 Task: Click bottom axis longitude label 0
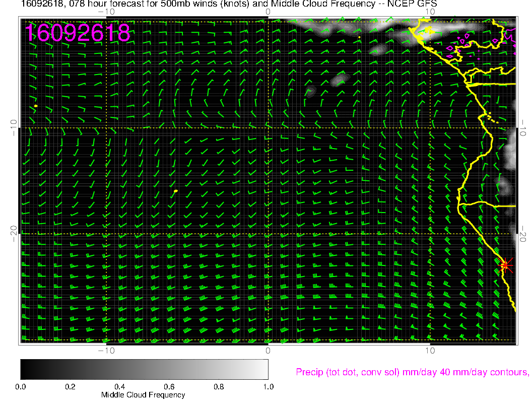coord(268,351)
